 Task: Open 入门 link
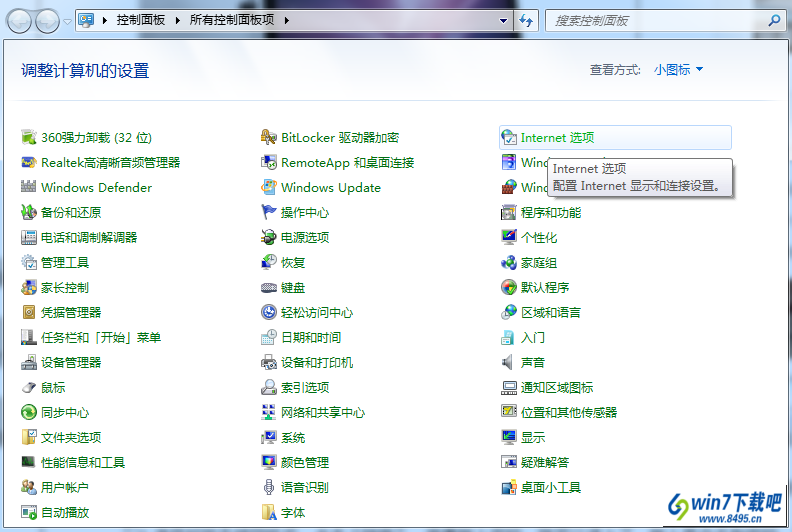[x=533, y=337]
